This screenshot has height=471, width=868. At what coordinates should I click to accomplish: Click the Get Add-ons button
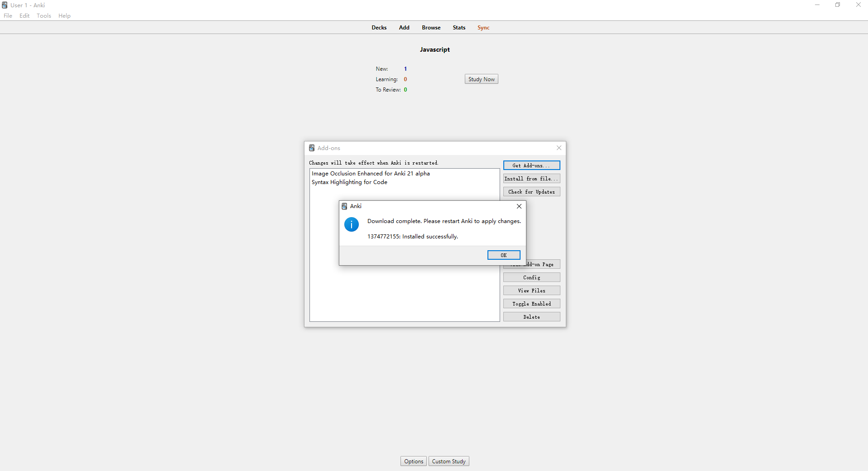(x=531, y=165)
